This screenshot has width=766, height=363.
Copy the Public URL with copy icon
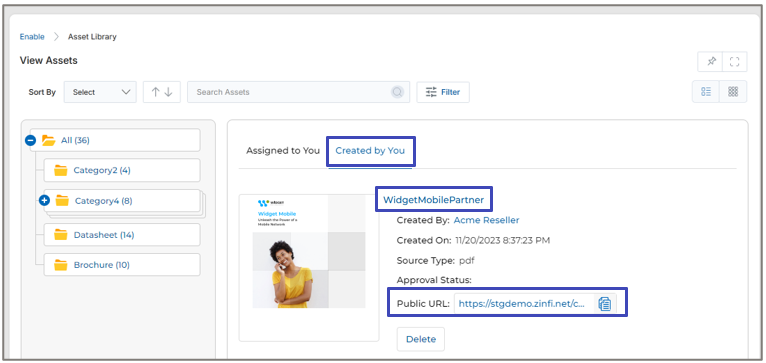tap(605, 304)
